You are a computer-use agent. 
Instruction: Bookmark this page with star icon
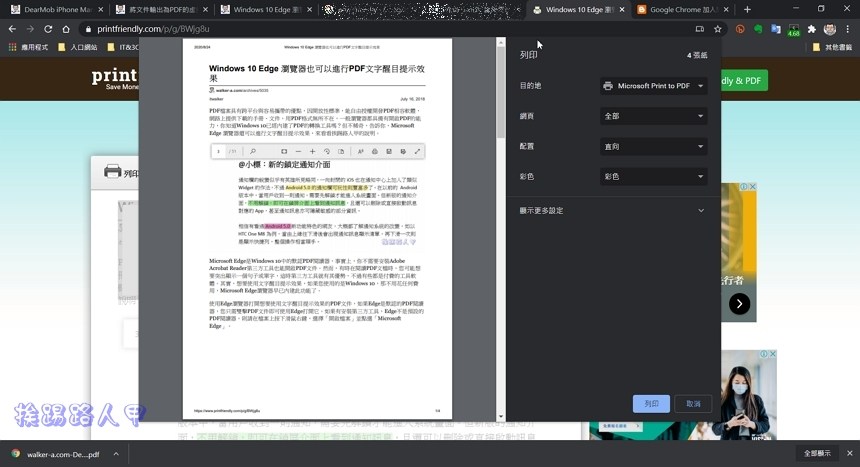tap(717, 29)
